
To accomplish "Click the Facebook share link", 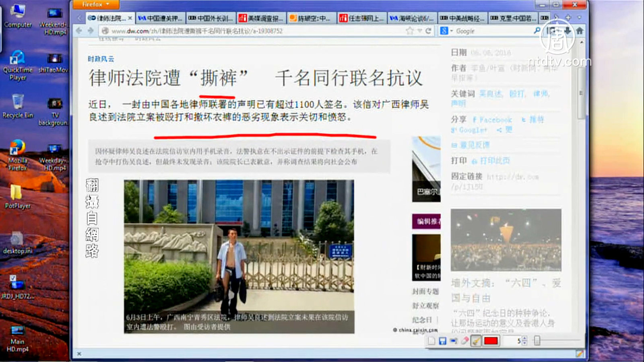I will click(x=492, y=120).
